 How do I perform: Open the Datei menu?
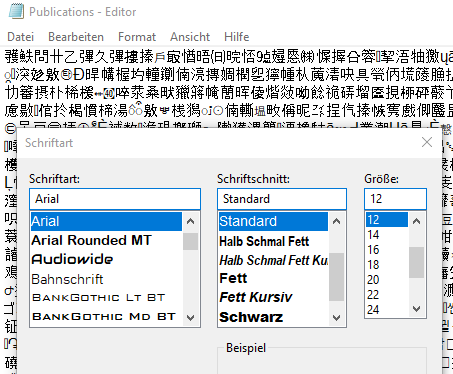pos(21,37)
